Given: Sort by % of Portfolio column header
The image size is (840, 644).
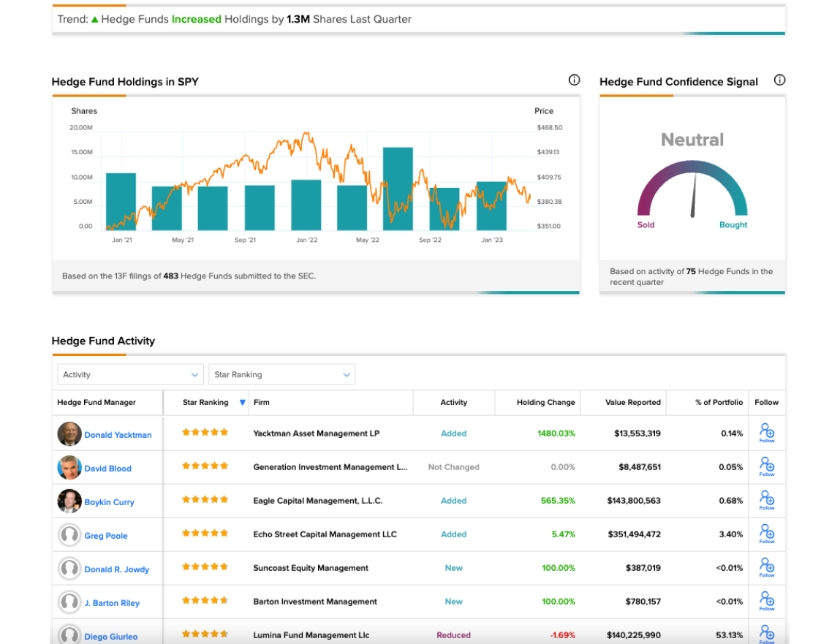Looking at the screenshot, I should point(719,402).
